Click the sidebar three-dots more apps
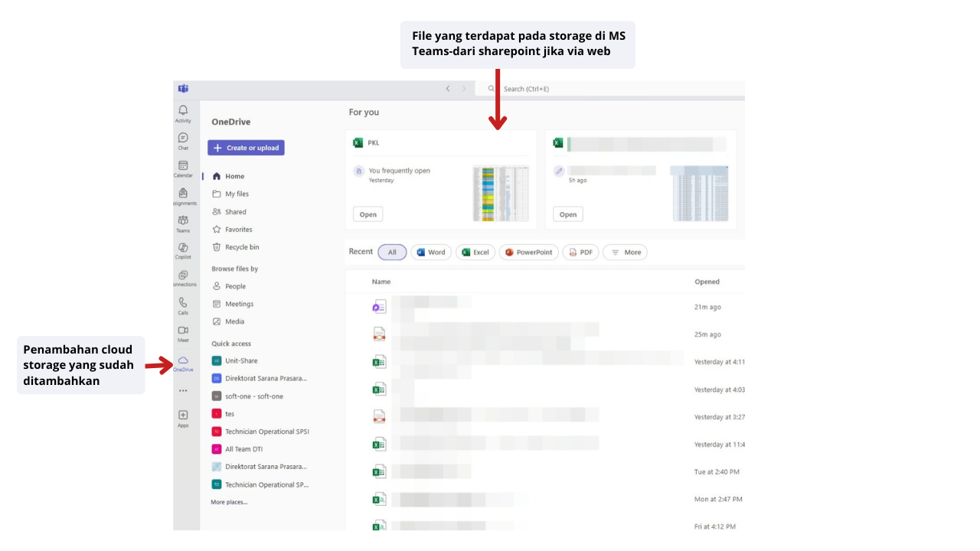Screen dimensions: 980x551 point(183,390)
